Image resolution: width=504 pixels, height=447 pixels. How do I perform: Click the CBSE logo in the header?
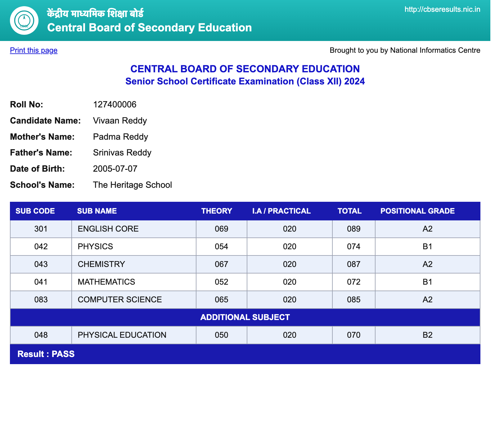click(24, 20)
